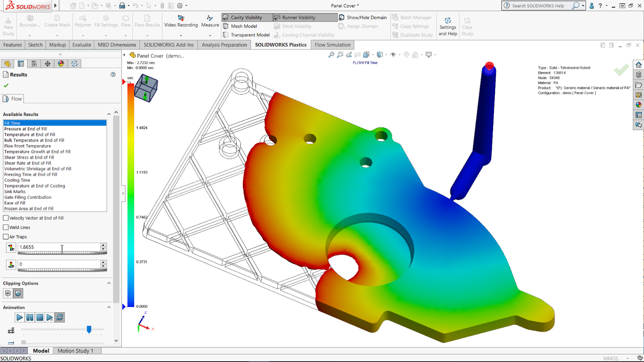Click Clear Study in the ribbon

[x=467, y=24]
